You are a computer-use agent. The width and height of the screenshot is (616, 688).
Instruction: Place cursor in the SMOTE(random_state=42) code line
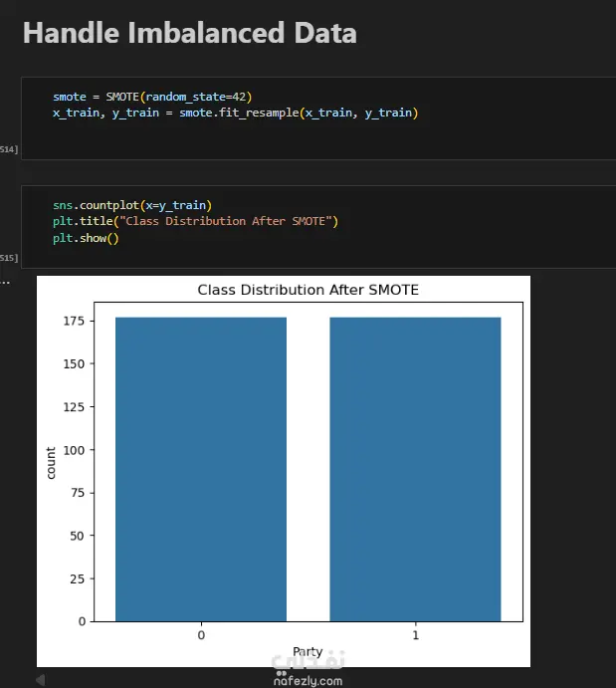pyautogui.click(x=152, y=97)
